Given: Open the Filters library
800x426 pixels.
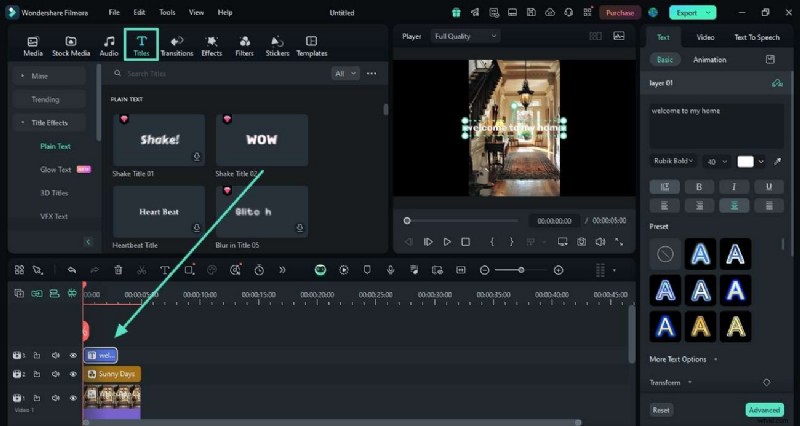Looking at the screenshot, I should pos(244,45).
